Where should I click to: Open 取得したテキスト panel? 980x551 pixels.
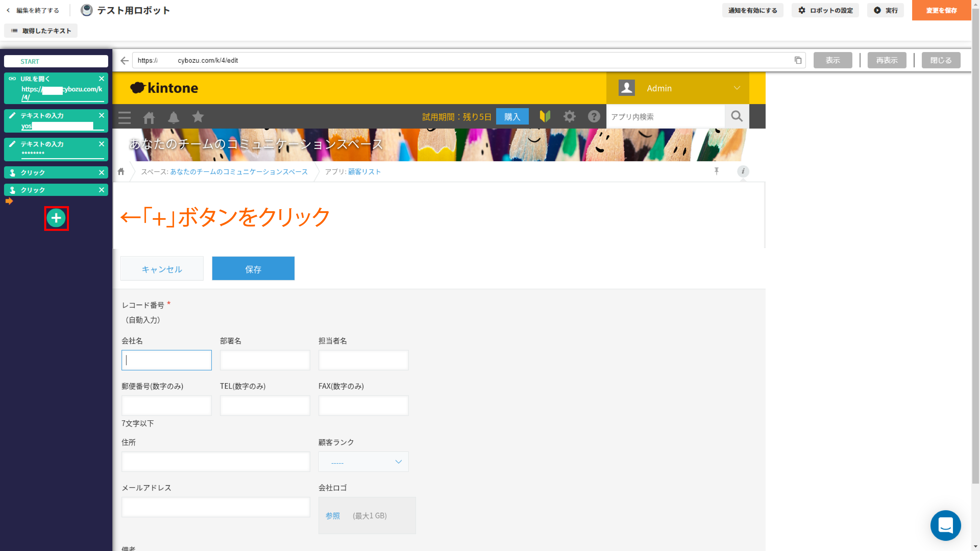click(x=41, y=31)
